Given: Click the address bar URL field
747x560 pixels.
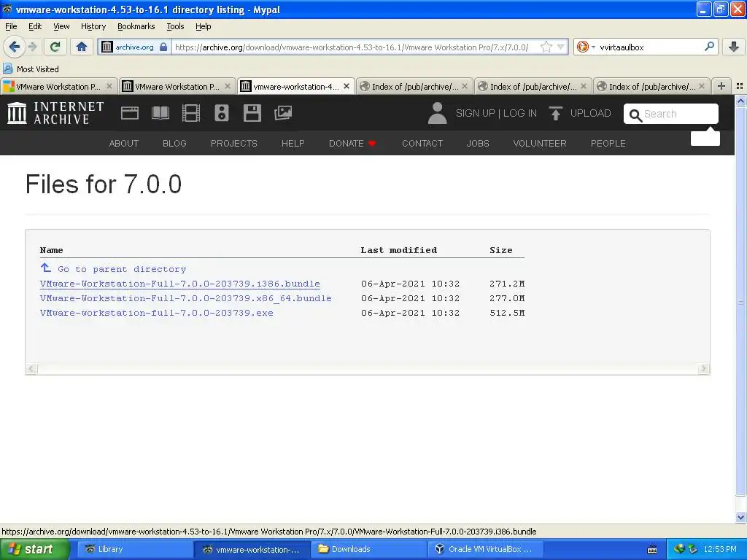Looking at the screenshot, I should coord(352,47).
